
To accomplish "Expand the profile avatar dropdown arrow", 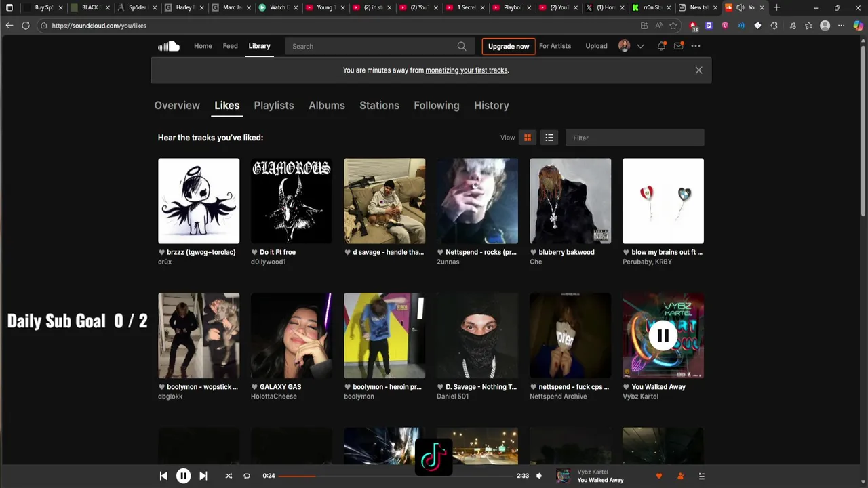I will [640, 46].
